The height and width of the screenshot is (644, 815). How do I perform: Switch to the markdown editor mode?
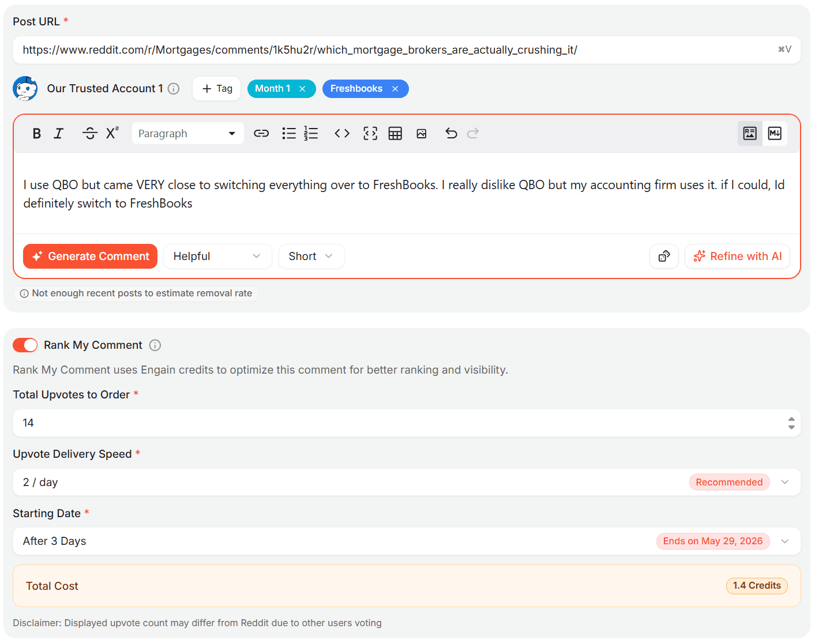775,134
